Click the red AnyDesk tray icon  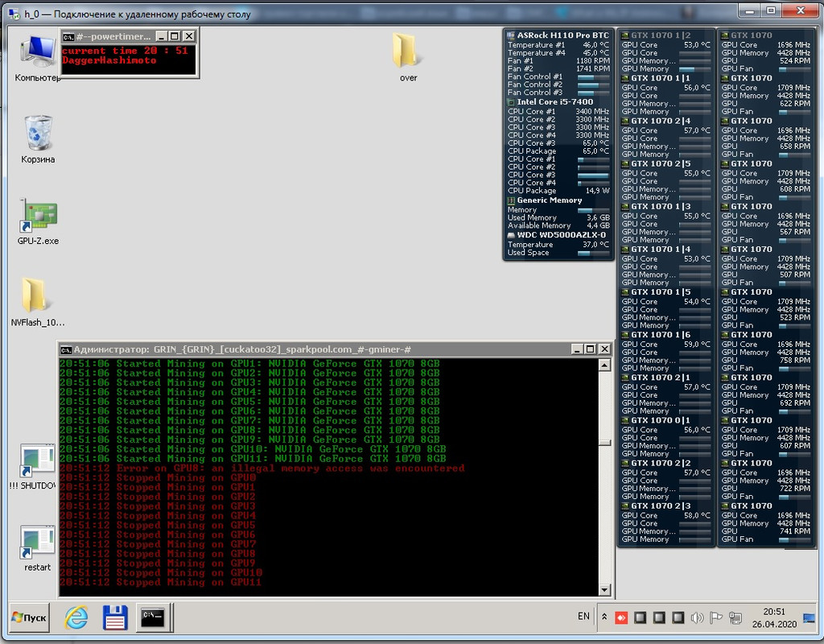[x=622, y=617]
